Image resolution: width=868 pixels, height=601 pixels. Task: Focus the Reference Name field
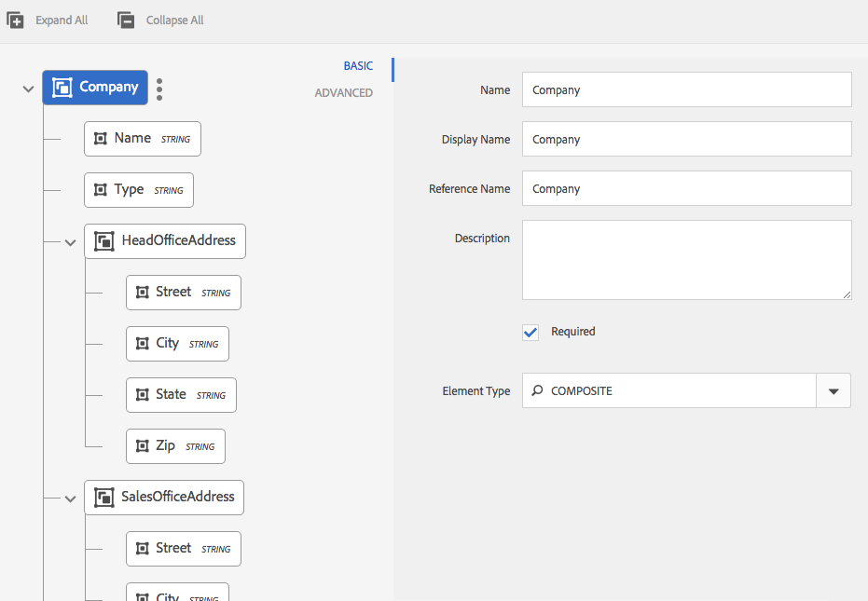(x=686, y=189)
